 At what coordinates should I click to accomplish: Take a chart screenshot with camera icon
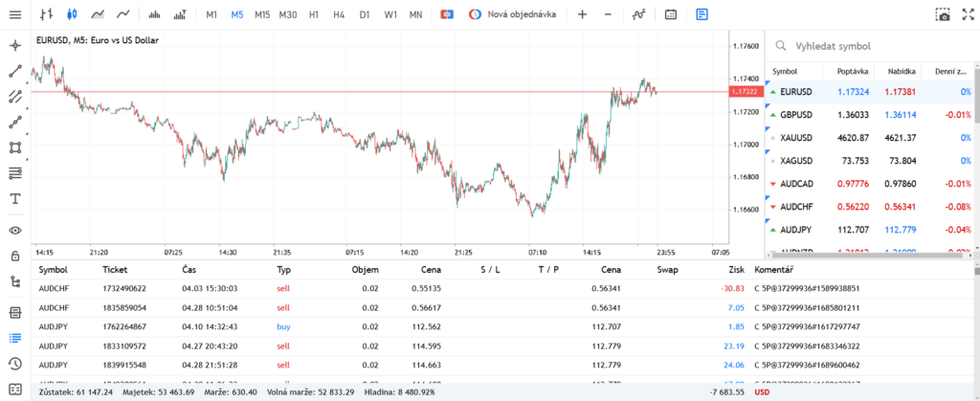pyautogui.click(x=943, y=14)
